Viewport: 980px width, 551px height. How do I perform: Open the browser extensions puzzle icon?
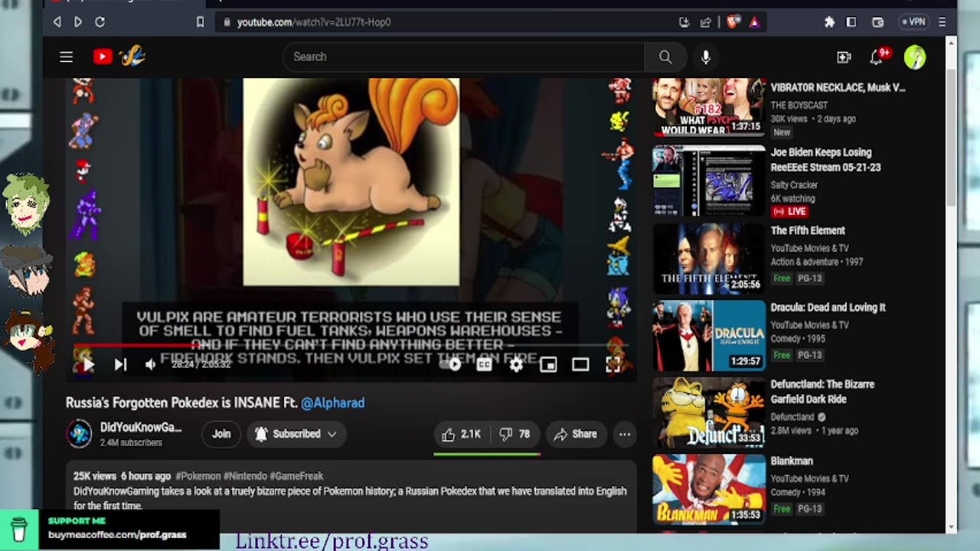(x=829, y=22)
